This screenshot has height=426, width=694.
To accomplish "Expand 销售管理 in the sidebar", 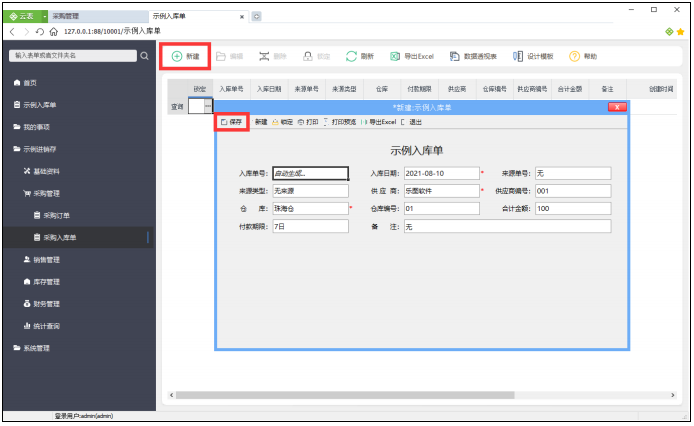I will tap(42, 260).
